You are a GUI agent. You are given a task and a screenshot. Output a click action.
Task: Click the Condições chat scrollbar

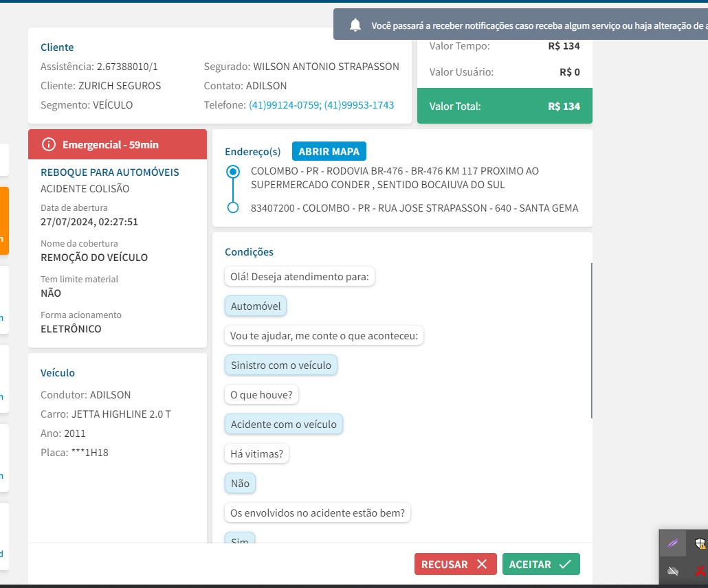(x=592, y=341)
